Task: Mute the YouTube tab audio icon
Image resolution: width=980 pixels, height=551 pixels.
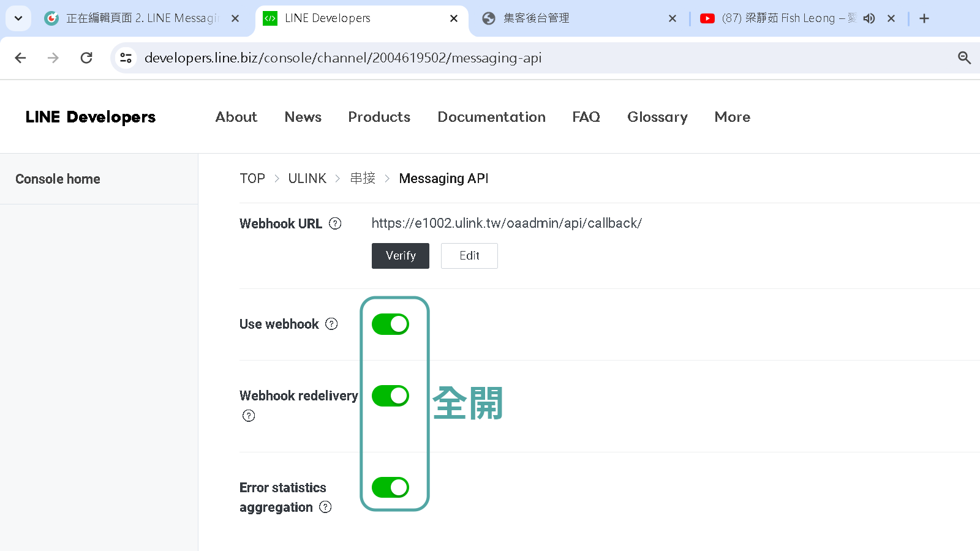Action: (x=869, y=18)
